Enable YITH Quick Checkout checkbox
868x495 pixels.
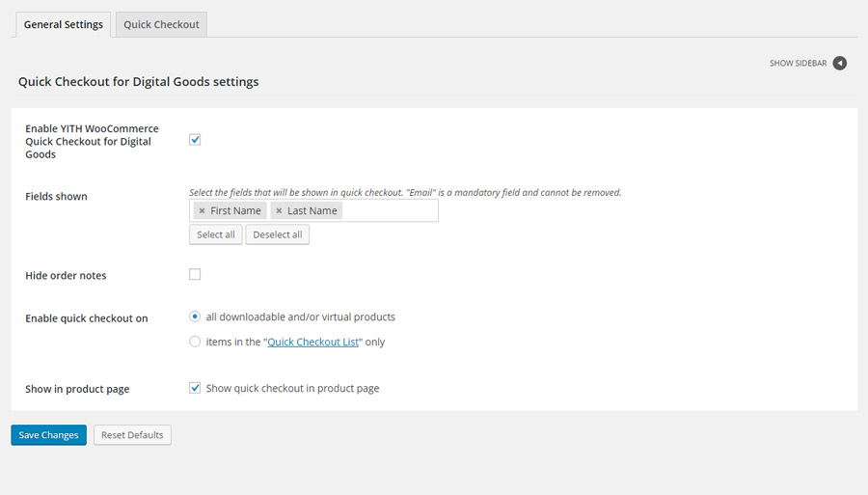click(195, 140)
